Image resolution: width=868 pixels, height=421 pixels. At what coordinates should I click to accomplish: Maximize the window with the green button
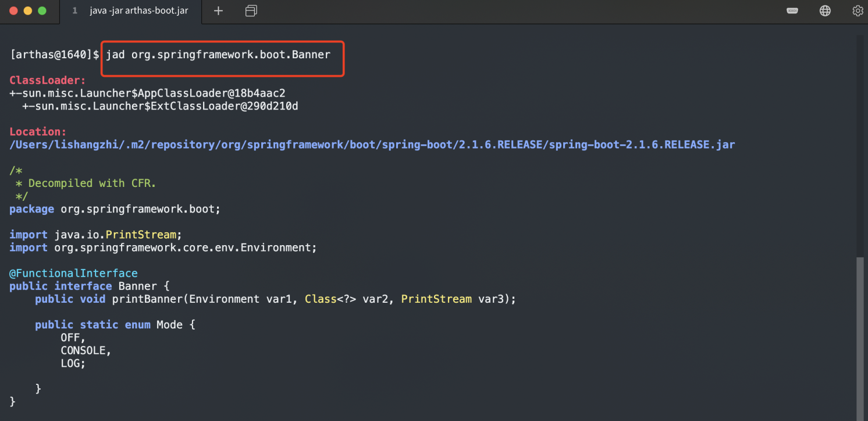41,11
